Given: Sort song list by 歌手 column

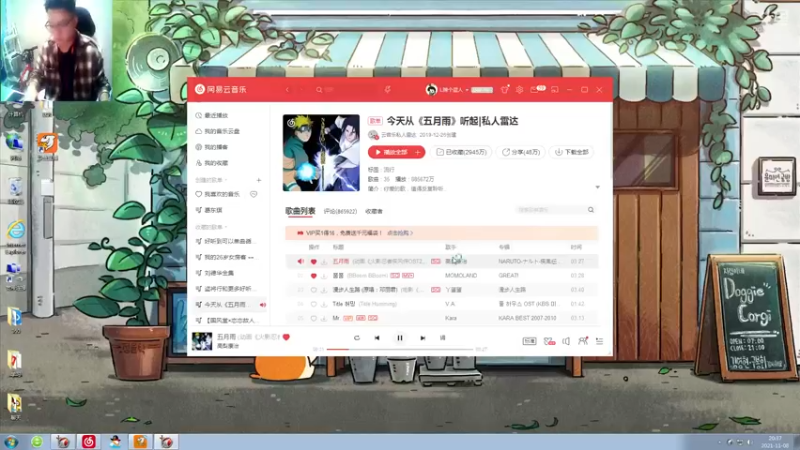Looking at the screenshot, I should (x=451, y=247).
